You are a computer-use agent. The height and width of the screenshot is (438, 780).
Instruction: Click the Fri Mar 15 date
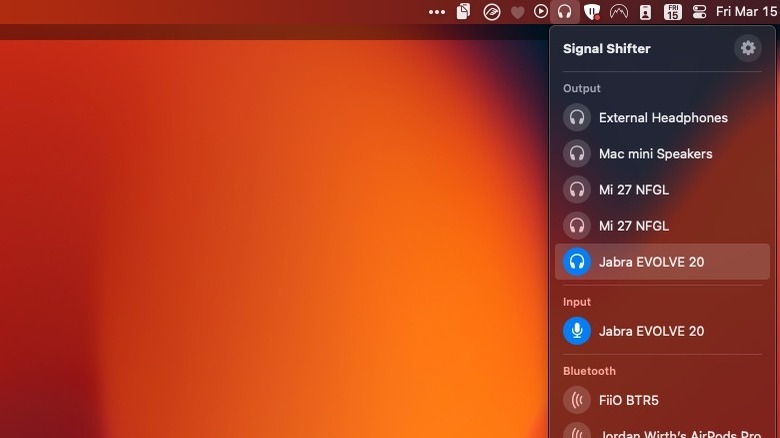[747, 11]
